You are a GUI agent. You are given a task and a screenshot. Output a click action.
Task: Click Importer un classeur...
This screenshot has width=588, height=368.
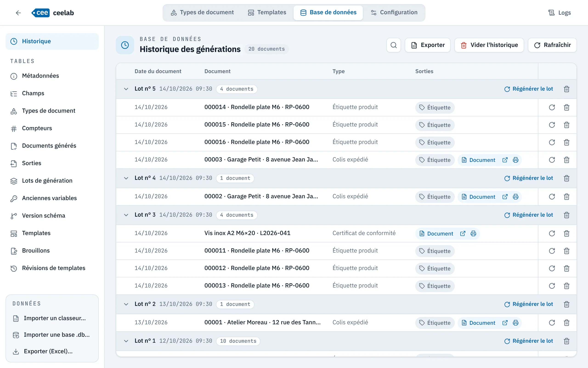click(52, 318)
